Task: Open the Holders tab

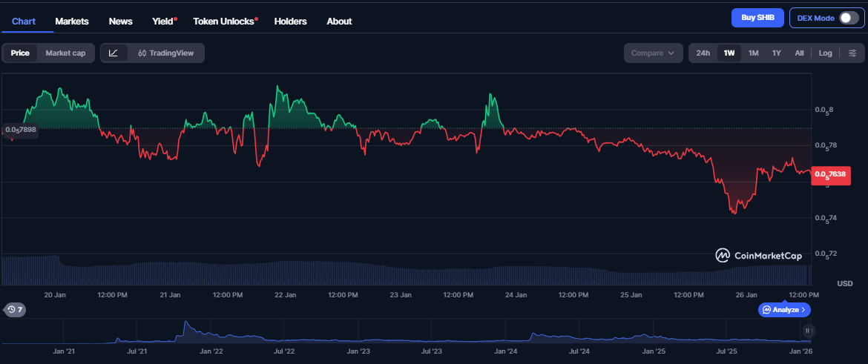Action: click(290, 21)
